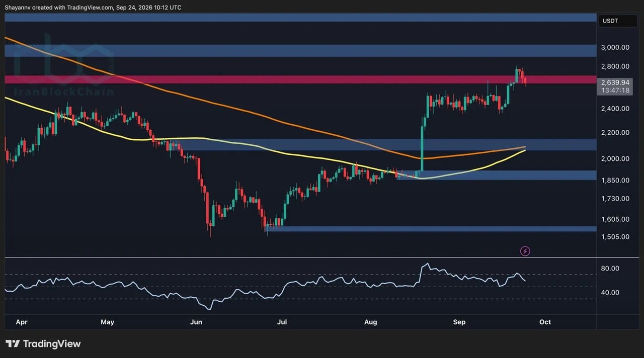The height and width of the screenshot is (358, 644).
Task: Click the Sep label on time axis
Action: pos(459,322)
